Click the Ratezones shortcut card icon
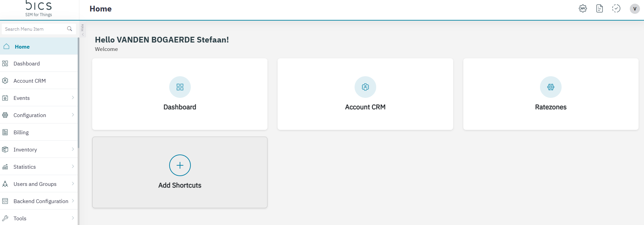Screen dimensions: 644x225 tap(550, 87)
